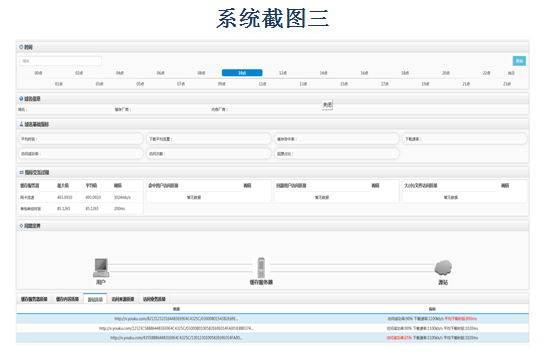
Task: Open the active 源站质量 tab
Action: point(95,299)
